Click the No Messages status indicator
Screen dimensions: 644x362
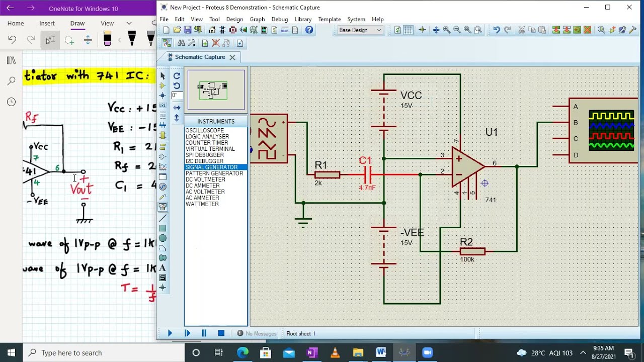257,333
